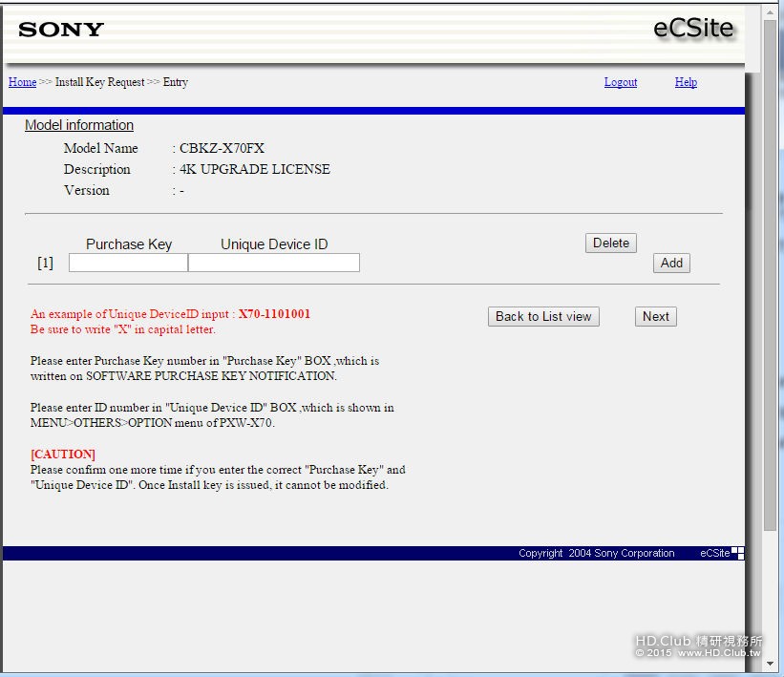Click the 4K UPGRADE LICENSE description text

[255, 170]
